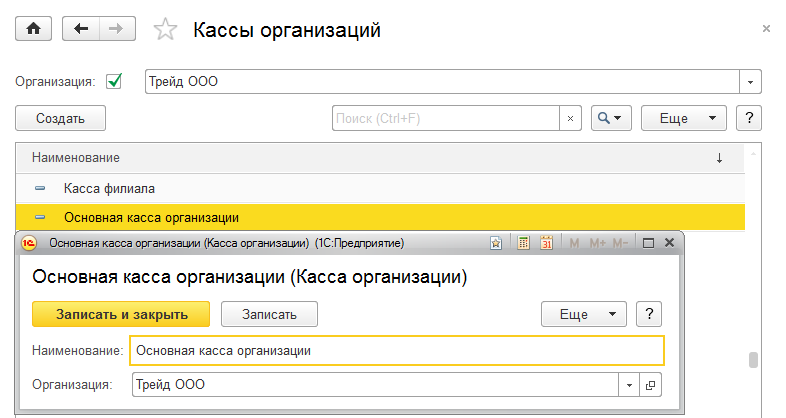This screenshot has height=418, width=786.
Task: Click the Создать button
Action: pyautogui.click(x=60, y=118)
